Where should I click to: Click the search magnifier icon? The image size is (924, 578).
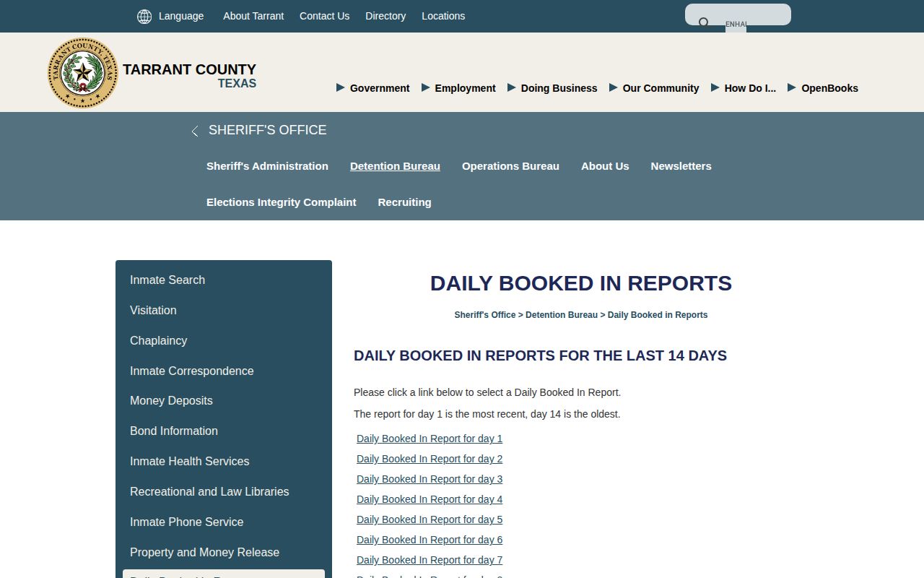point(704,22)
